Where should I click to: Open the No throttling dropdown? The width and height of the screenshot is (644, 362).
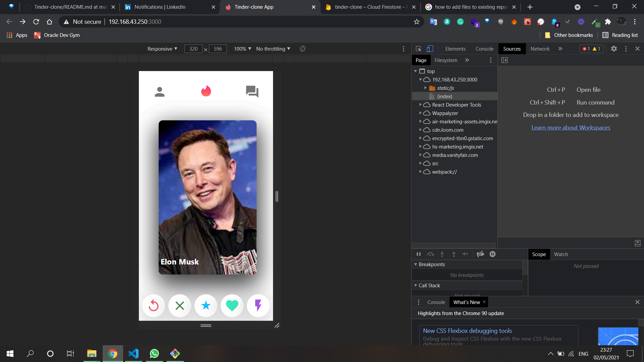273,49
